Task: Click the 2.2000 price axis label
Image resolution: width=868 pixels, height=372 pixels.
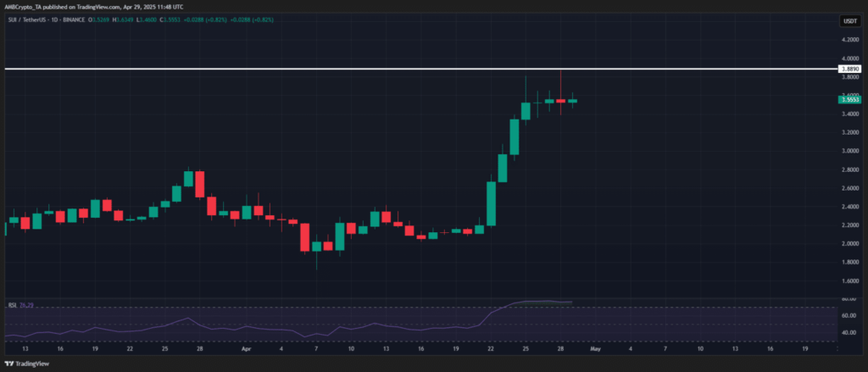Action: [849, 225]
